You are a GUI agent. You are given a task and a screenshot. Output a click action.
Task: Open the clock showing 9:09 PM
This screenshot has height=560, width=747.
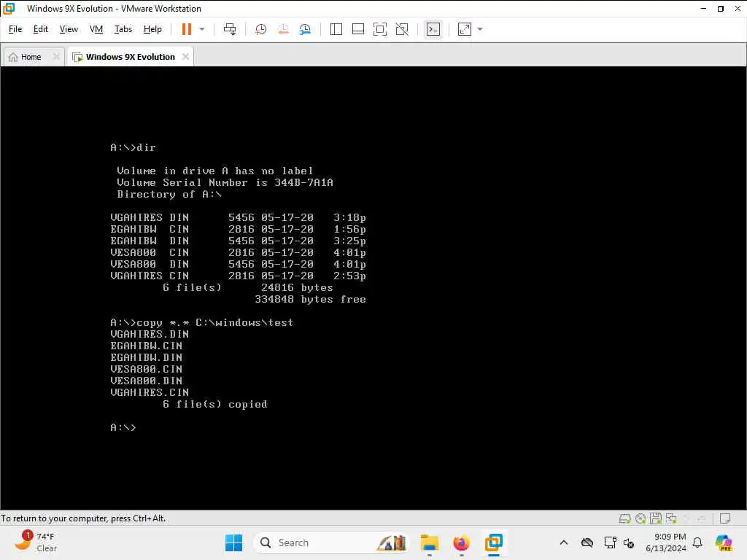[665, 542]
